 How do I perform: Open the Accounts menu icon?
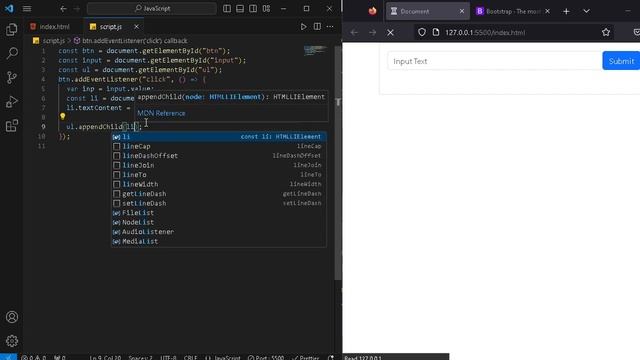(x=12, y=317)
